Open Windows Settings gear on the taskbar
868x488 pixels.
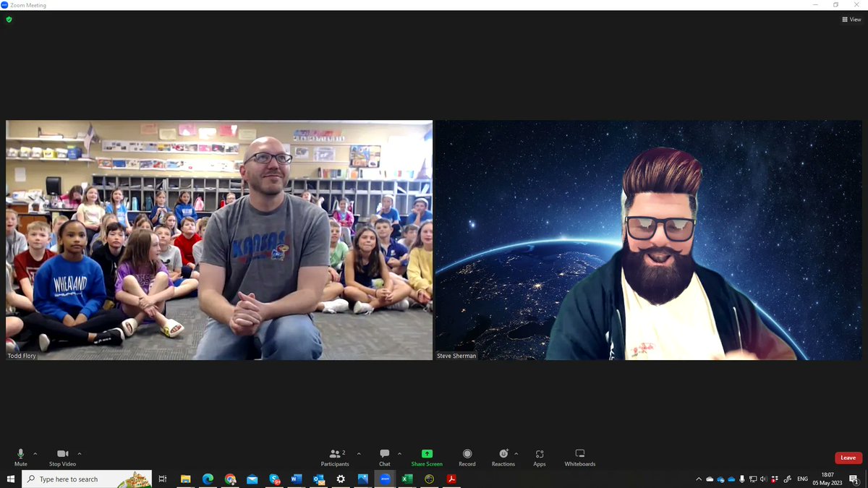(x=341, y=479)
